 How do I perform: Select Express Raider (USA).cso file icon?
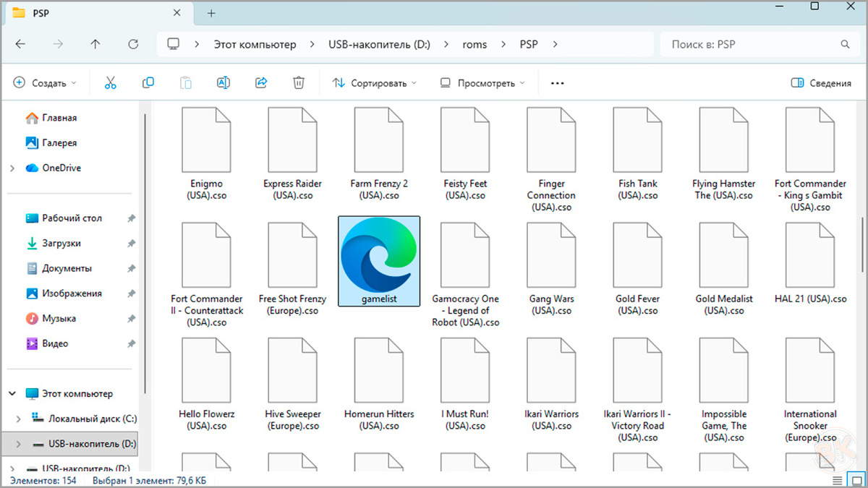point(292,140)
